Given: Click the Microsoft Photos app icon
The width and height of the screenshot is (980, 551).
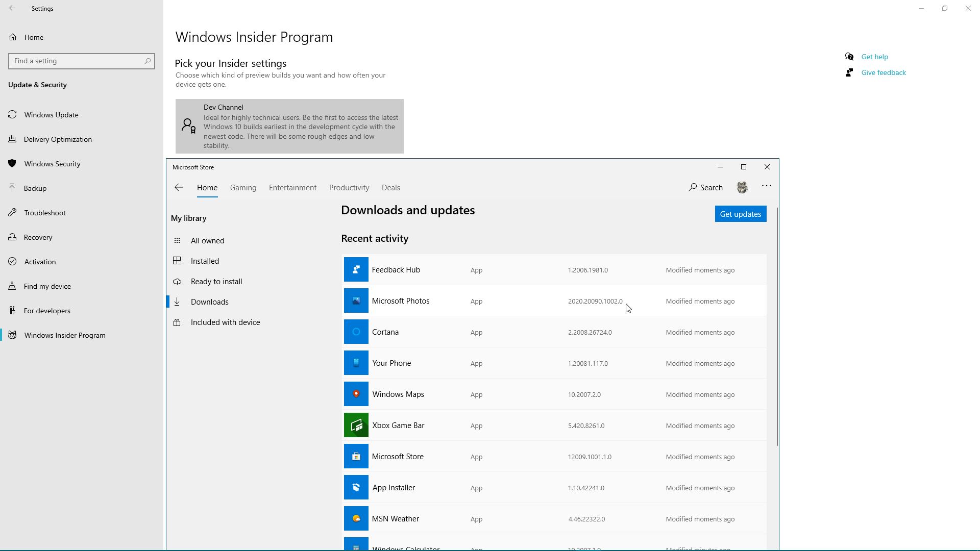Looking at the screenshot, I should [x=356, y=301].
